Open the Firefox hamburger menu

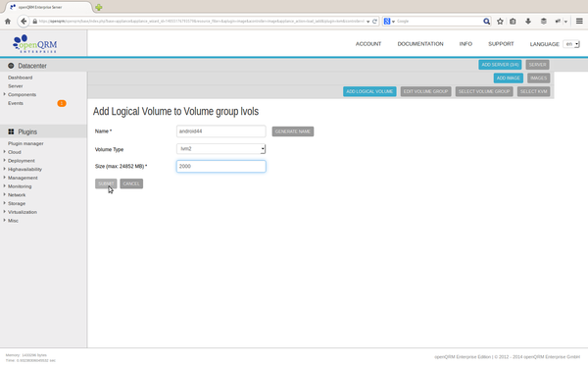click(579, 22)
